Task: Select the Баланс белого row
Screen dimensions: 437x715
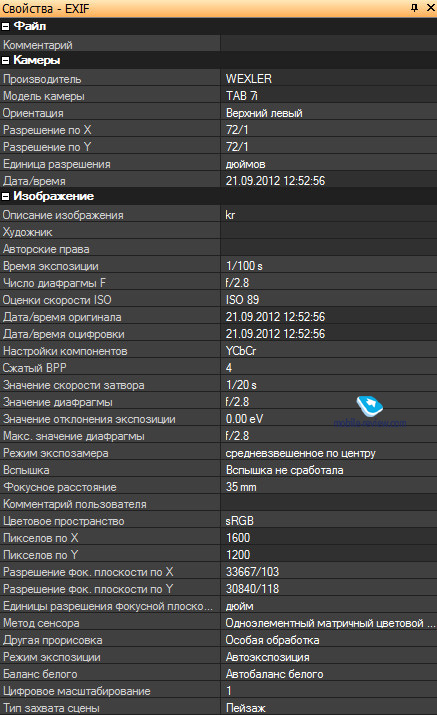Action: click(x=218, y=674)
